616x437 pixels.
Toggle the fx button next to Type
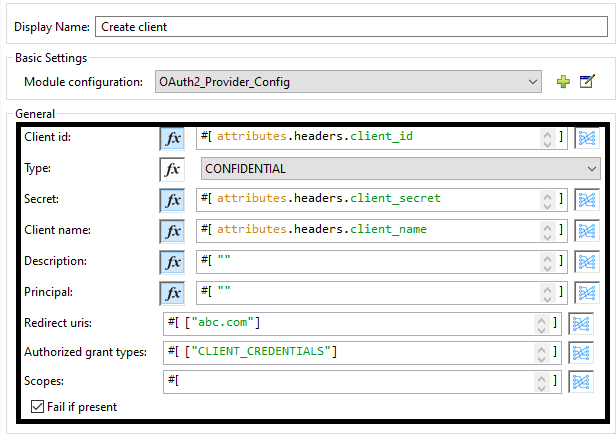[172, 169]
